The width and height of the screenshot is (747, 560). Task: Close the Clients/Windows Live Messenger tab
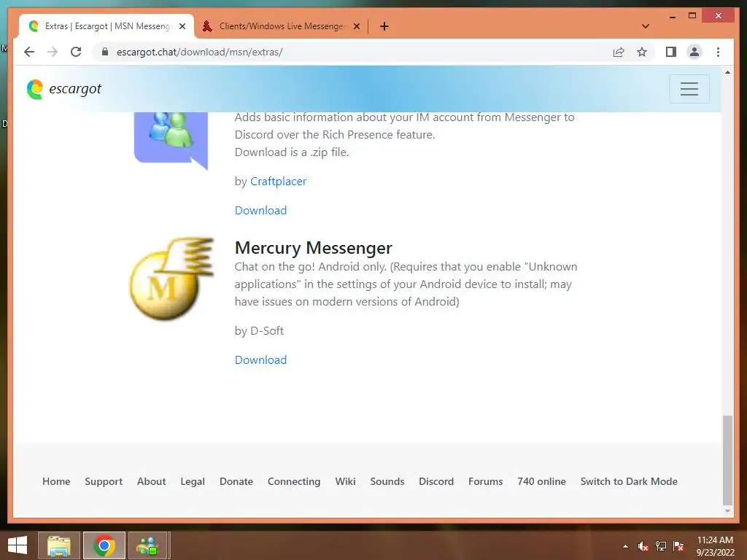tap(356, 26)
